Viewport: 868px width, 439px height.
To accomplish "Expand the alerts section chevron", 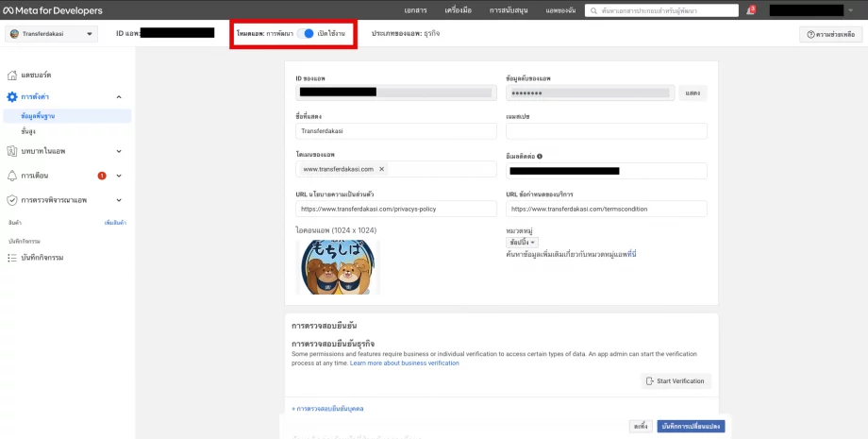I will point(119,176).
